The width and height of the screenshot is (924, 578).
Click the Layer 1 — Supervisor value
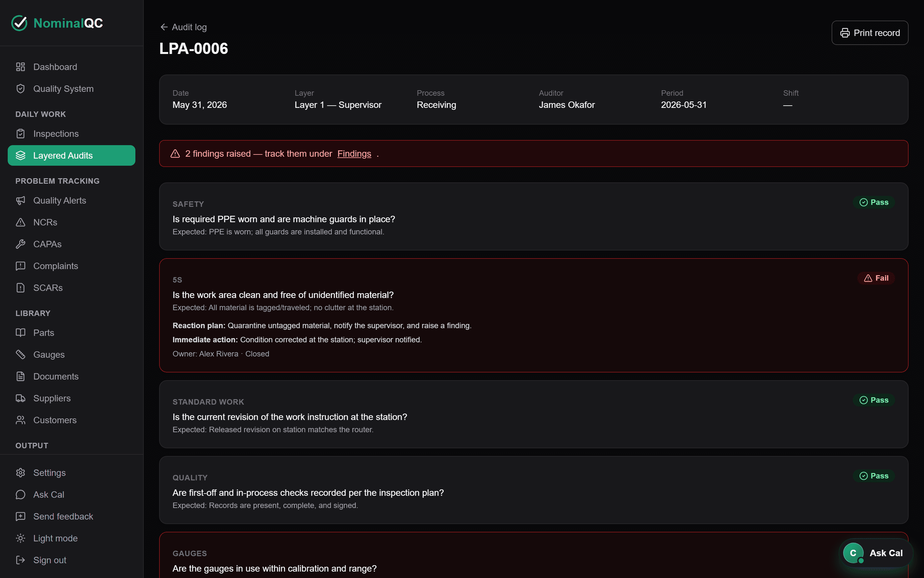[338, 105]
